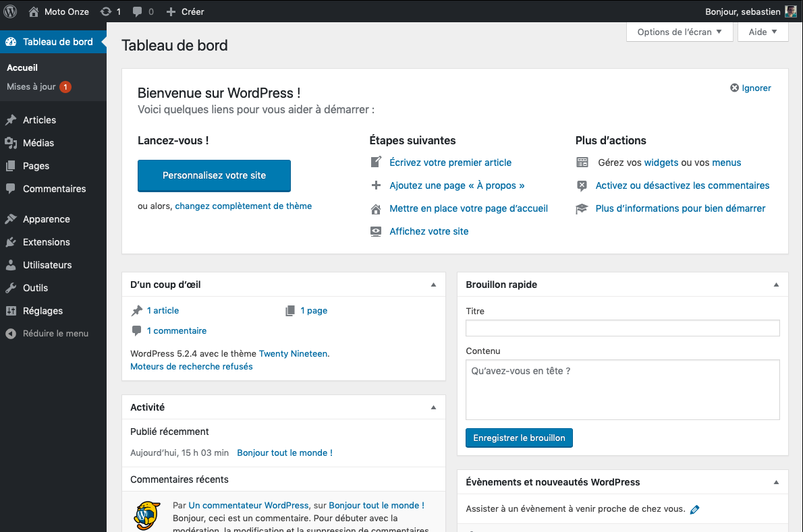Expand the Options de l'écran dropdown

pyautogui.click(x=679, y=32)
